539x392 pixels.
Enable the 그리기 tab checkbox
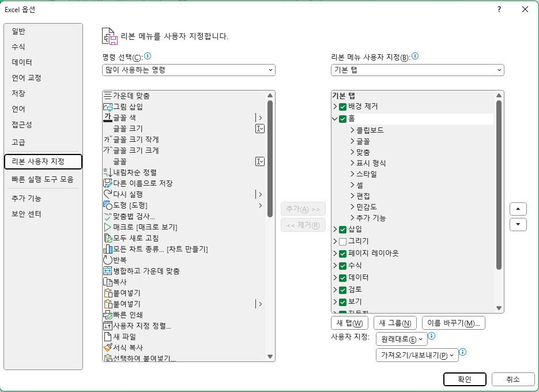[x=342, y=242]
